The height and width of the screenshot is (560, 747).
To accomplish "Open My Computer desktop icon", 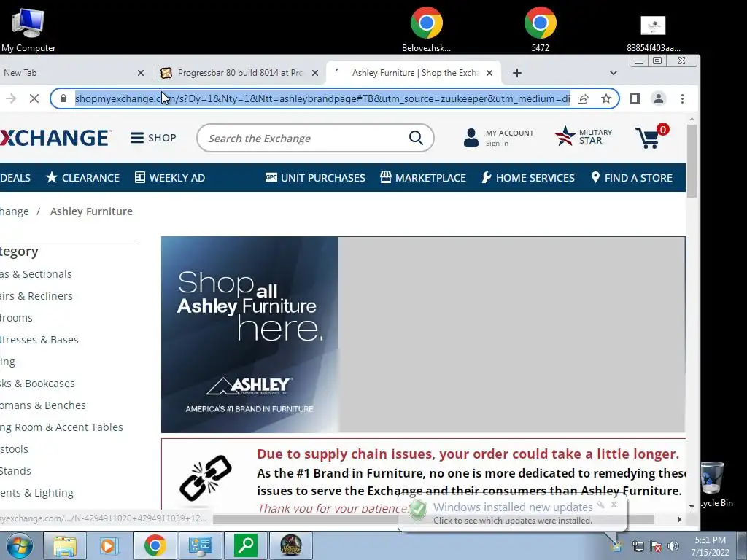I will (28, 29).
